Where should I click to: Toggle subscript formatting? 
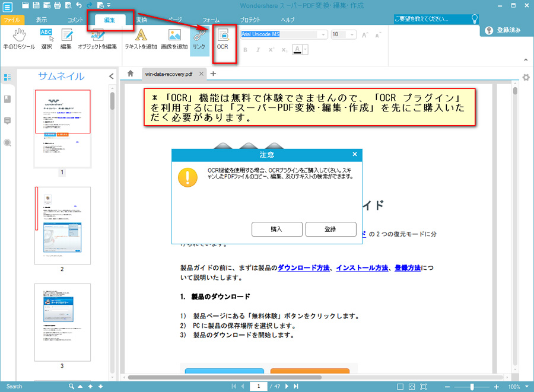tap(284, 50)
